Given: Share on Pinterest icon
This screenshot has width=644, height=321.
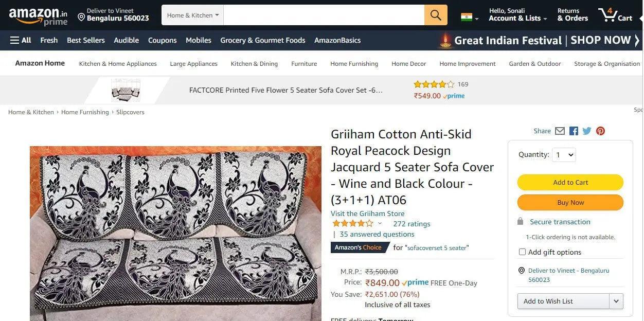Looking at the screenshot, I should click(x=600, y=131).
